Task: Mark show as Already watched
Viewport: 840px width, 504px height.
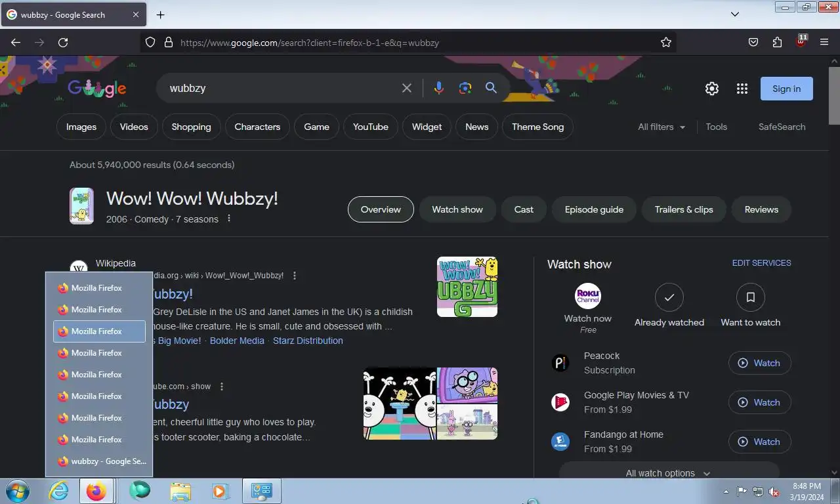Action: pos(669,306)
